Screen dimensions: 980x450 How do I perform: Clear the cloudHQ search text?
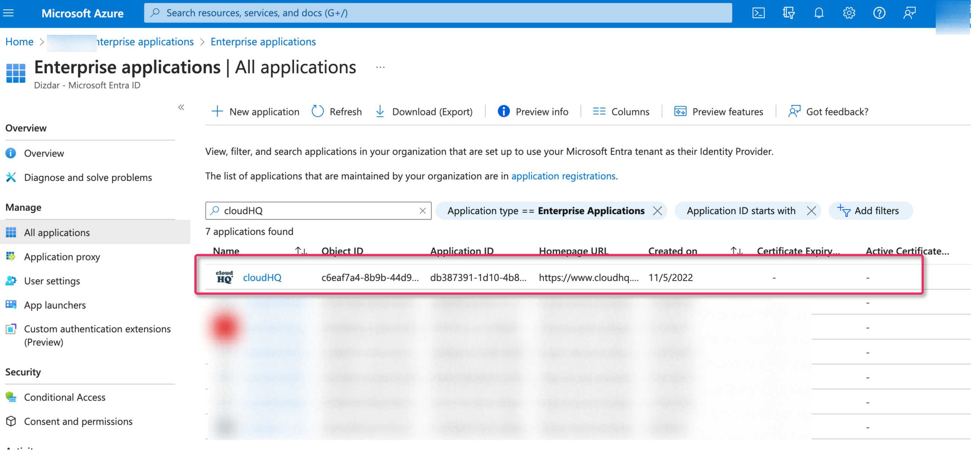[x=422, y=210]
